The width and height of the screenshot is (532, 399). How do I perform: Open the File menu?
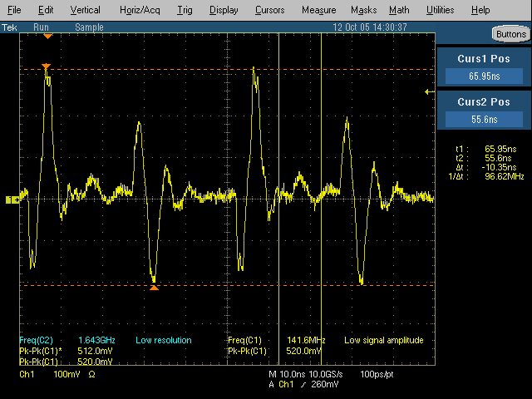(x=14, y=10)
